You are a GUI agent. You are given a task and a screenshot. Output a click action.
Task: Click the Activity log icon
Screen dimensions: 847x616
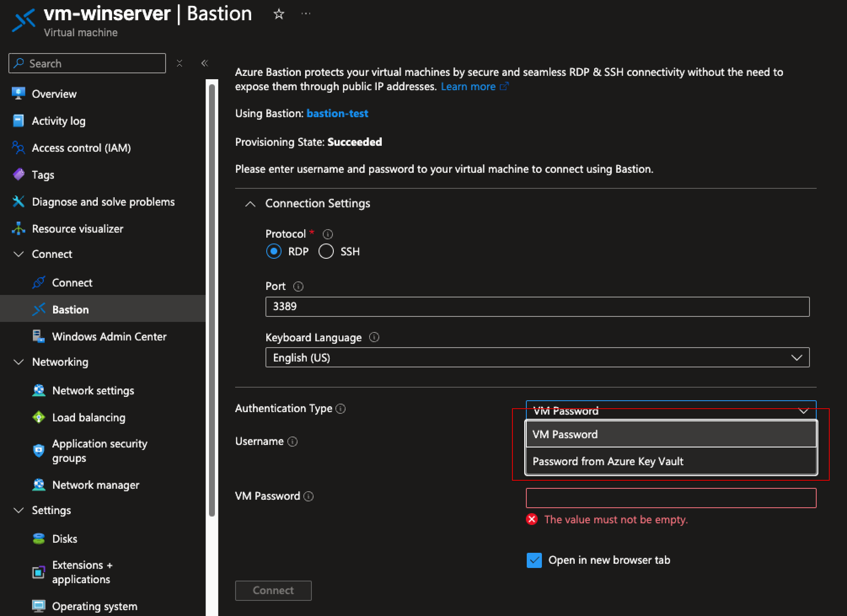pyautogui.click(x=18, y=121)
